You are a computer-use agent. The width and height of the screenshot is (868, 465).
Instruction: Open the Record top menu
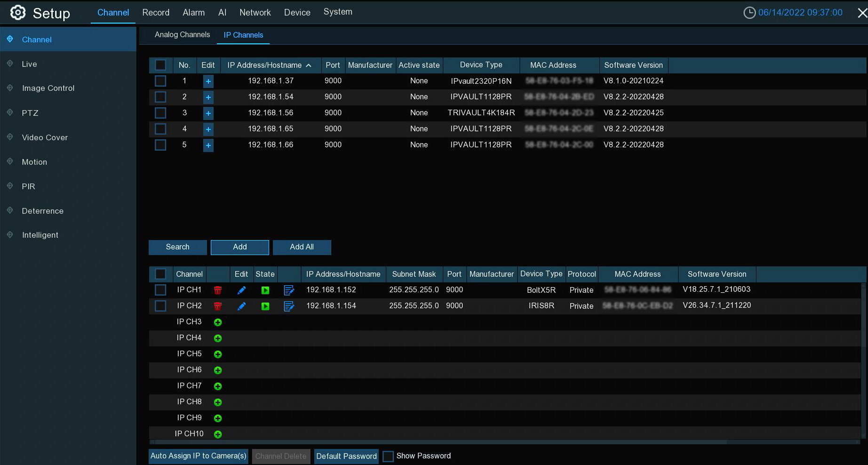point(156,13)
